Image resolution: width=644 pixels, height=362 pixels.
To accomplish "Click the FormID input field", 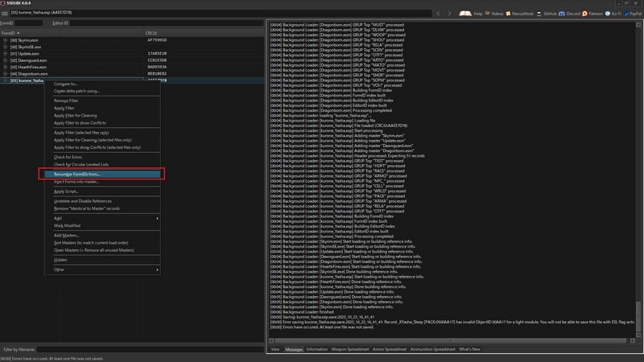I will pyautogui.click(x=29, y=23).
